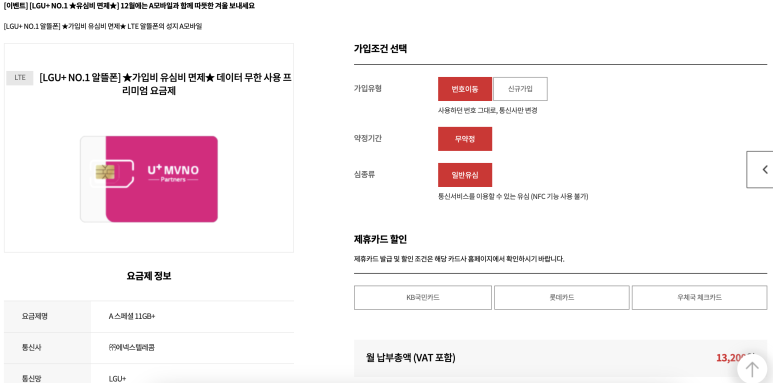This screenshot has width=773, height=383.
Task: Select 번호이동 subscription type
Action: 465,89
